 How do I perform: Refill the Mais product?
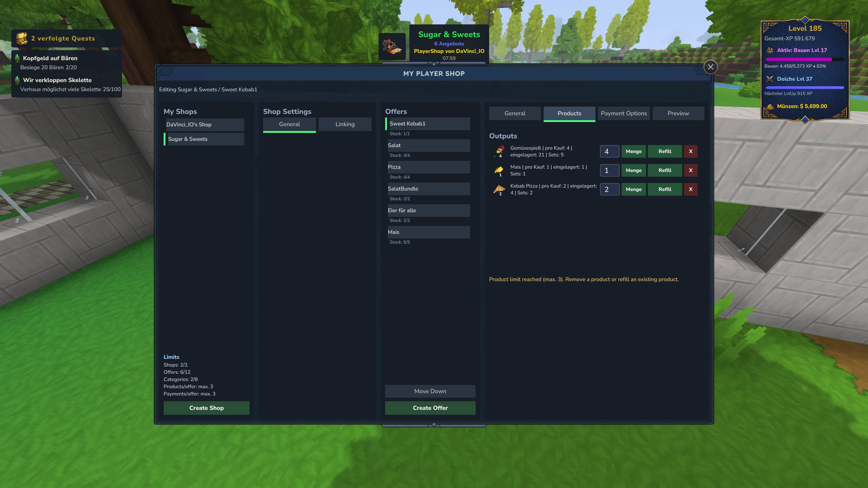(665, 170)
